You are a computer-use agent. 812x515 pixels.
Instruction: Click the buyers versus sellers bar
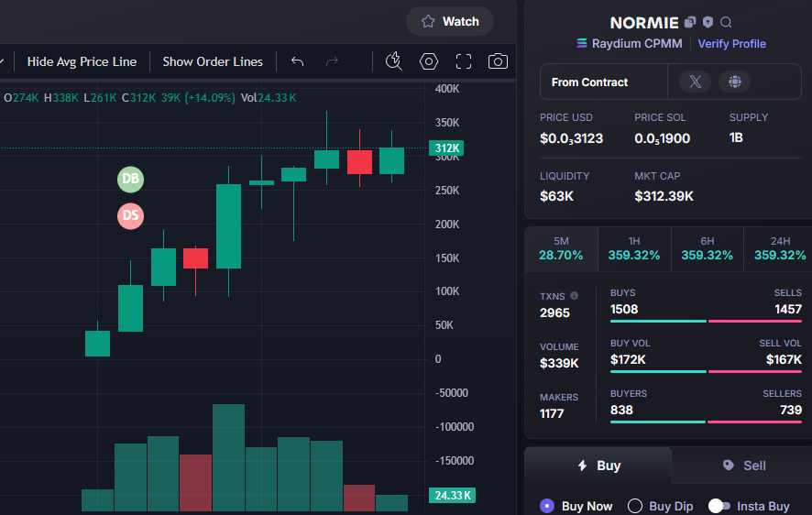(706, 422)
